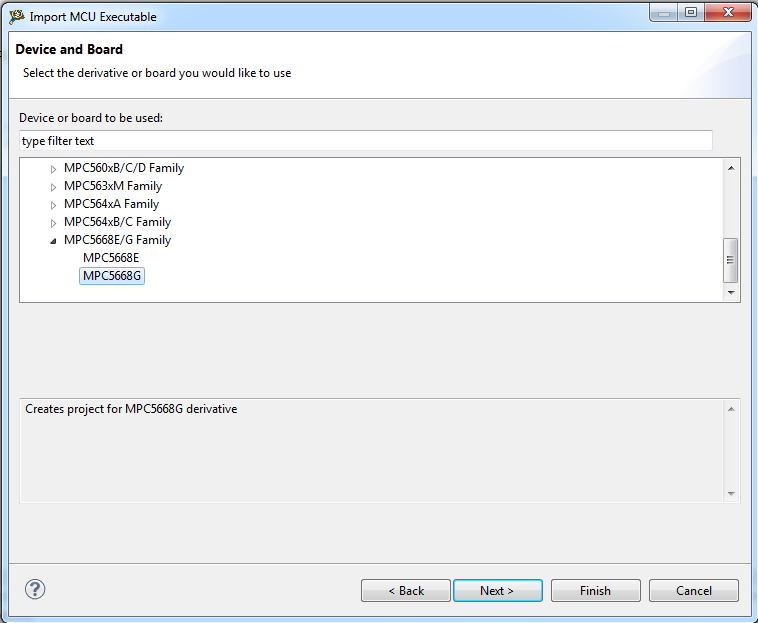Click the device list scrollbar thumb

[x=731, y=260]
